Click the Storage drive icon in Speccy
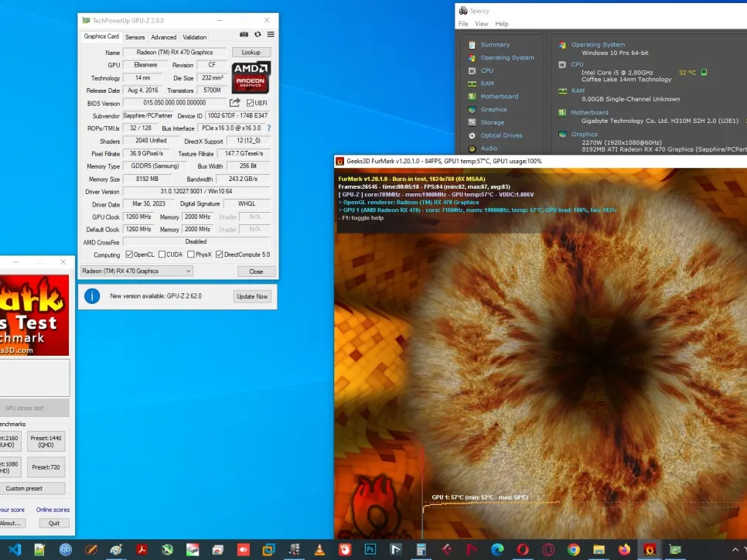 472,122
